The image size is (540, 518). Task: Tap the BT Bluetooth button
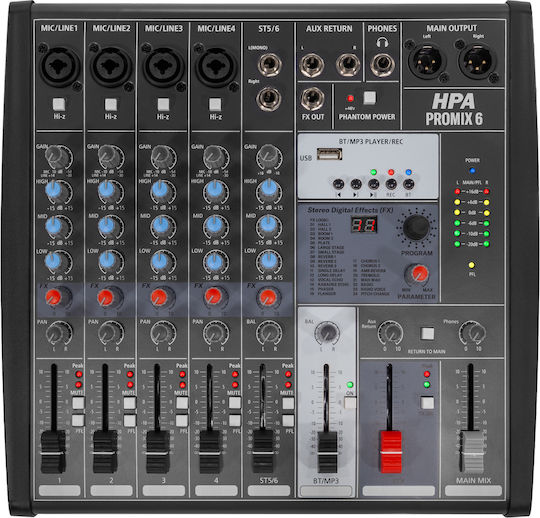click(408, 185)
